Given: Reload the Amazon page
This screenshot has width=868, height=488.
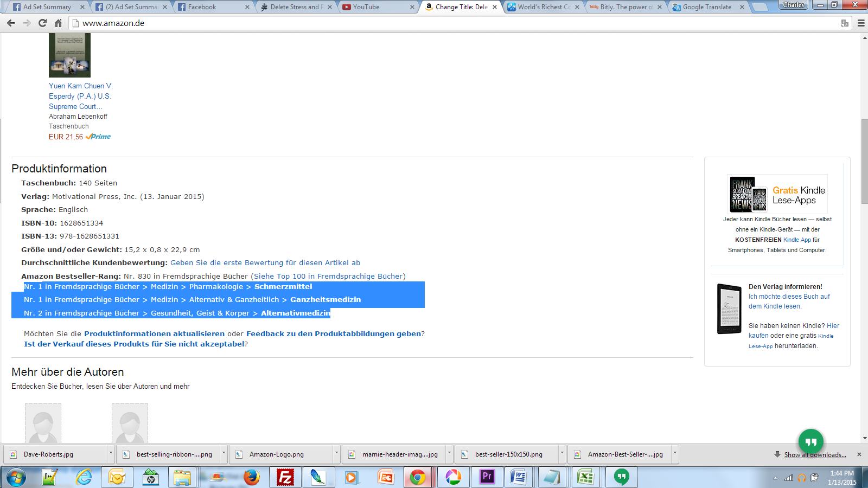Looking at the screenshot, I should 42,23.
